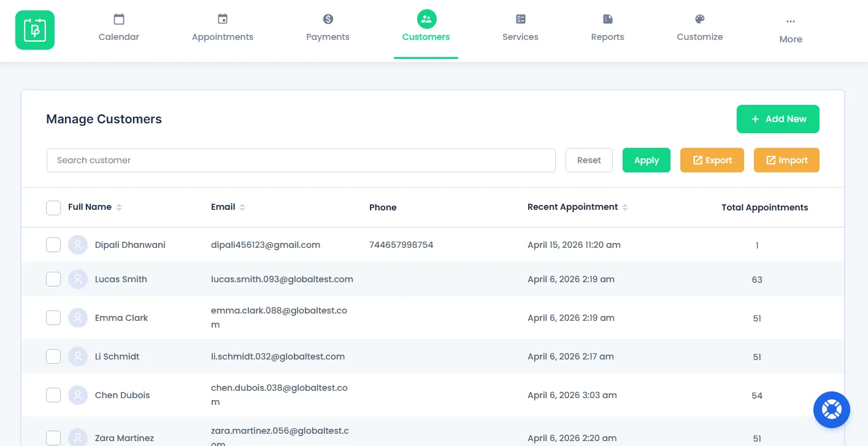Click Li Schmidt's avatar icon
The height and width of the screenshot is (446, 868).
tap(78, 356)
